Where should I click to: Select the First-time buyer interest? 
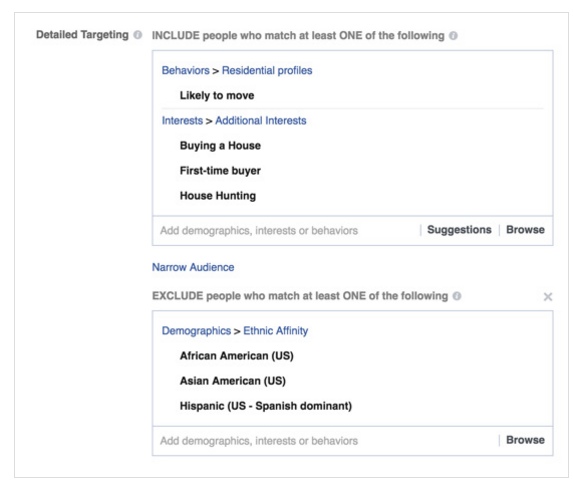pos(220,171)
